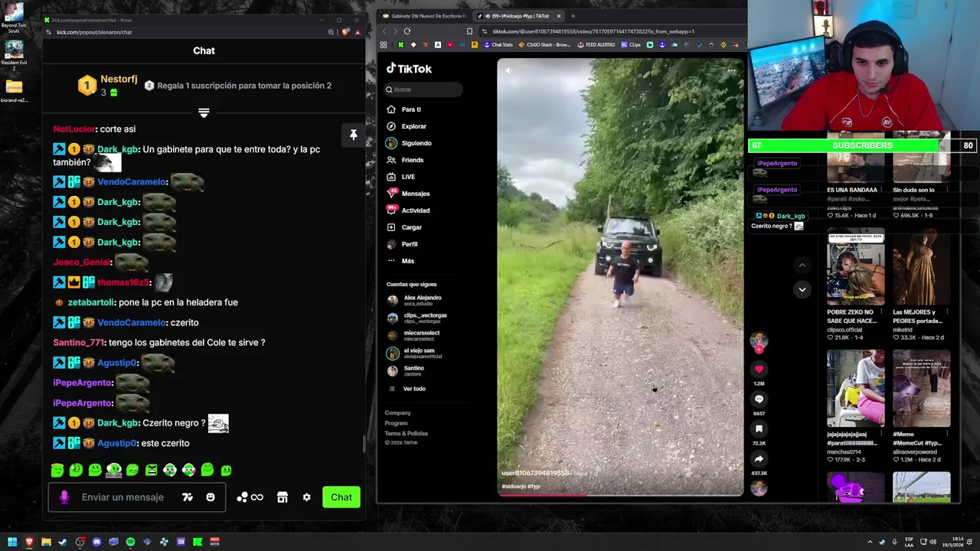
Task: Open the Chat Stats bookmark
Action: (x=497, y=44)
